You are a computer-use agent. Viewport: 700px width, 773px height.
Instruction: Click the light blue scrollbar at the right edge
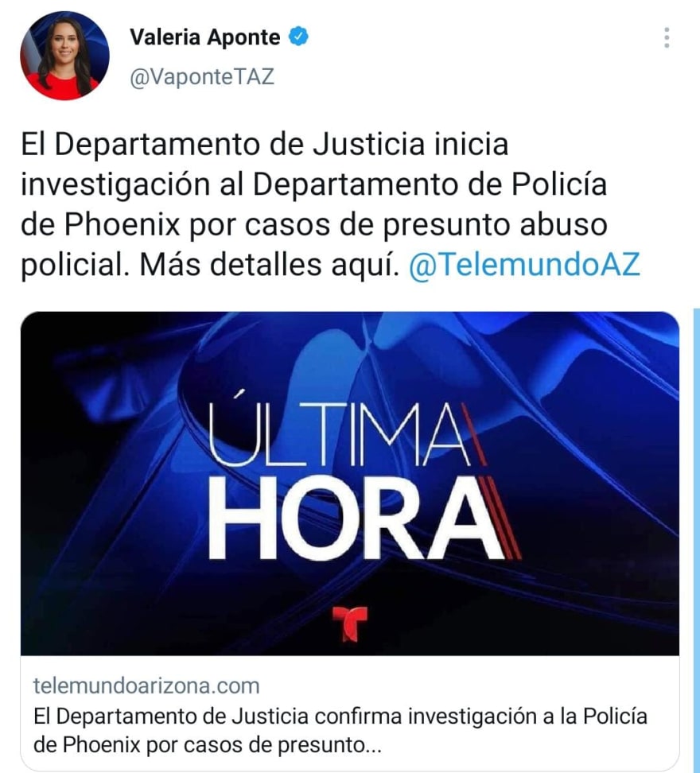pos(696,540)
